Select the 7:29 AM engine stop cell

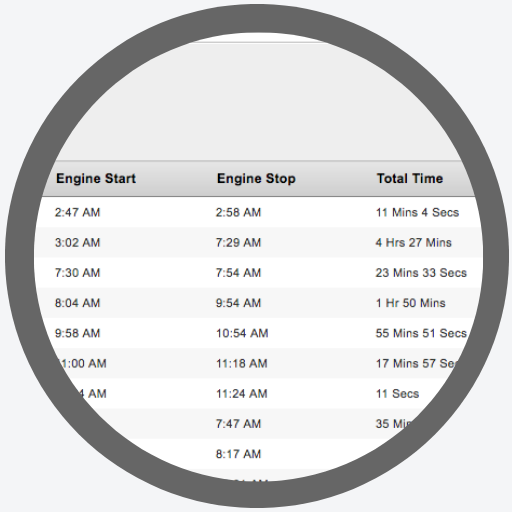tap(238, 243)
